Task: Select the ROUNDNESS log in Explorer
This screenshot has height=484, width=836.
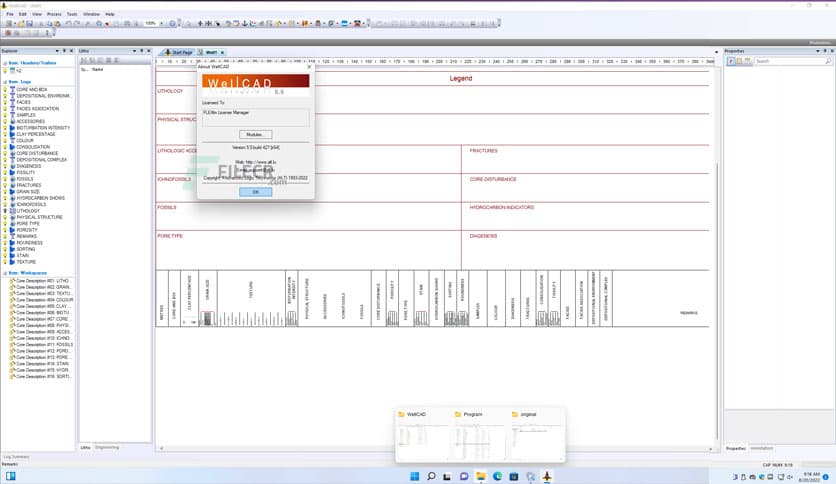Action: [x=29, y=243]
